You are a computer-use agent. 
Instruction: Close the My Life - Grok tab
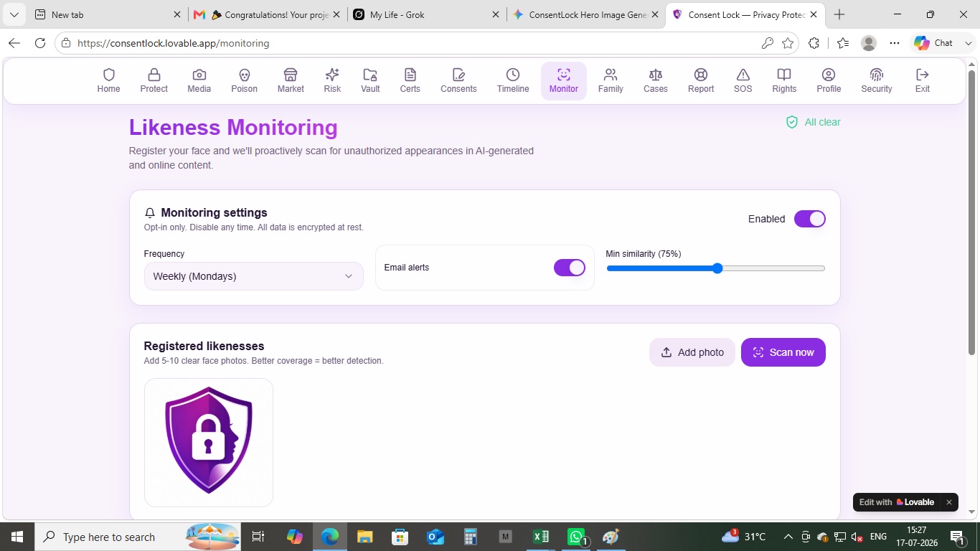pyautogui.click(x=496, y=14)
